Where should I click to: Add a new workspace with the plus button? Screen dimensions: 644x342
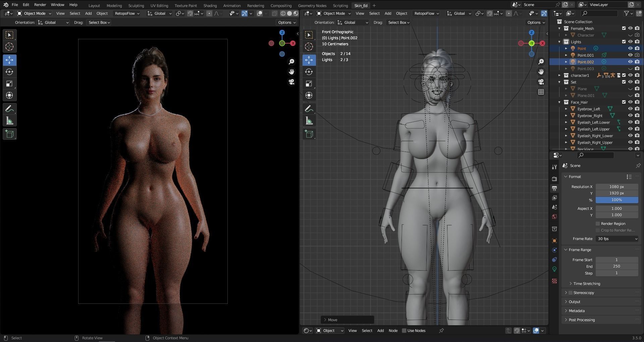pos(374,5)
